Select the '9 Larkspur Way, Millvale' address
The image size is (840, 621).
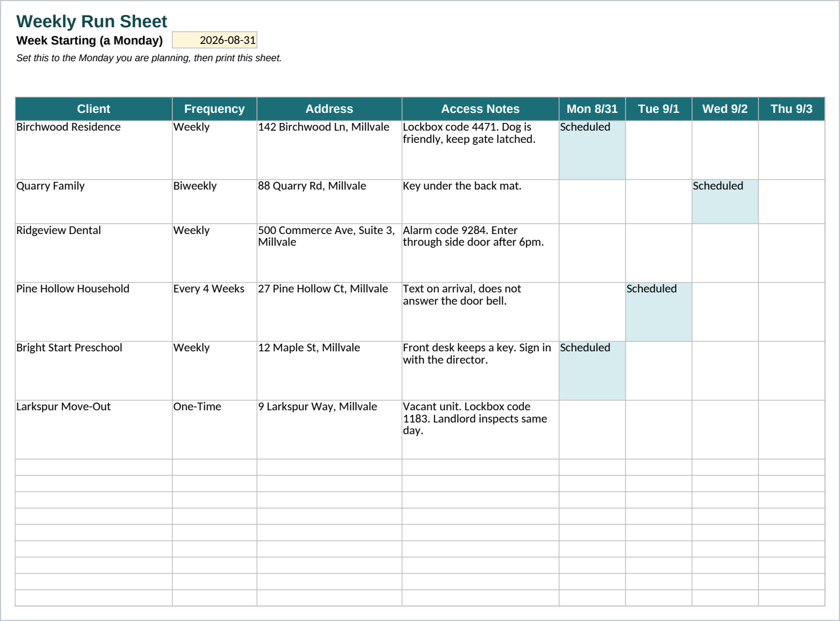pos(329,430)
